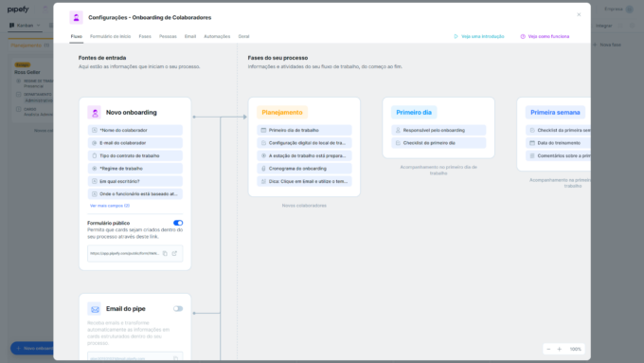Viewport: 644px width, 363px height.
Task: Select Tipo do contrato de trabalho field
Action: point(135,155)
